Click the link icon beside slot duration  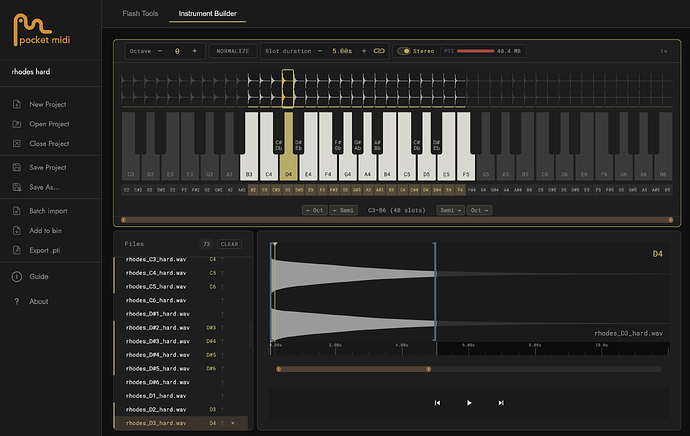click(x=379, y=51)
